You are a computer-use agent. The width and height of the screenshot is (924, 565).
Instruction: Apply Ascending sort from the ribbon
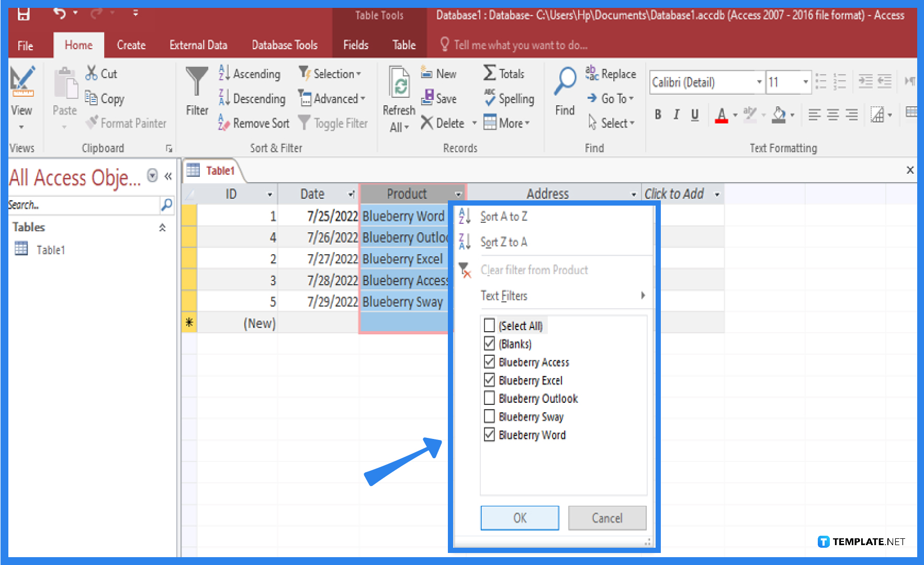coord(250,74)
